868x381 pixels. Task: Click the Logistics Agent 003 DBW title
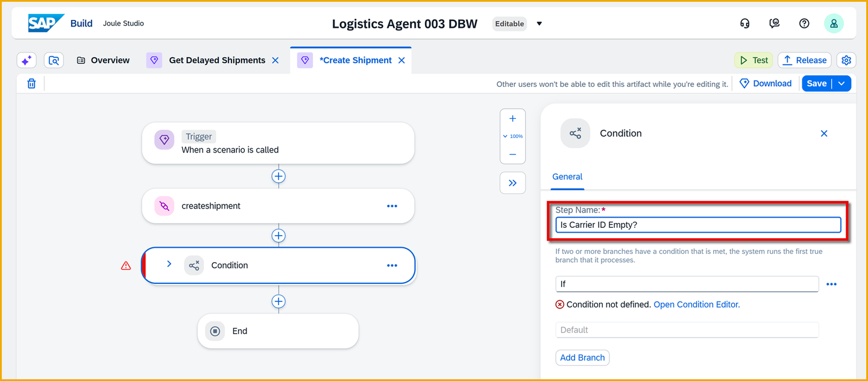click(404, 24)
